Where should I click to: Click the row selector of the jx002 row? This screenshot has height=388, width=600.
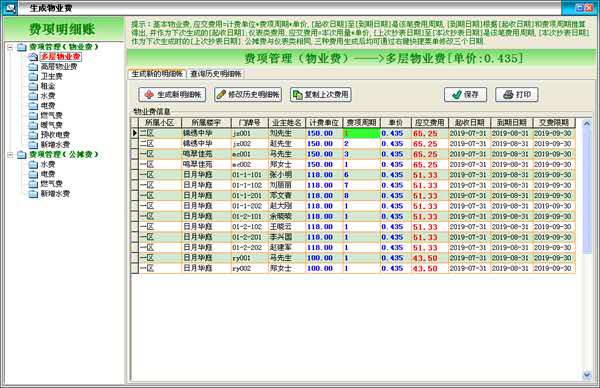click(134, 144)
